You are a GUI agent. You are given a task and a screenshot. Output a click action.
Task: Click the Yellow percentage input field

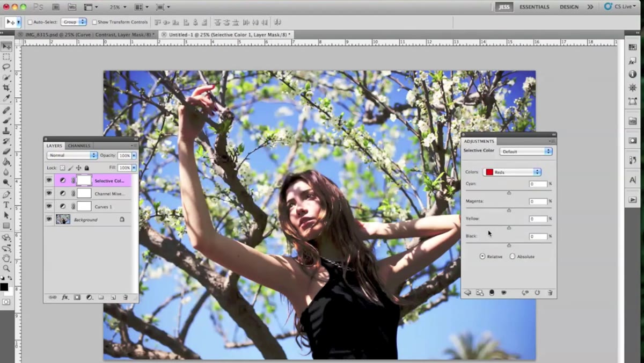pos(538,219)
